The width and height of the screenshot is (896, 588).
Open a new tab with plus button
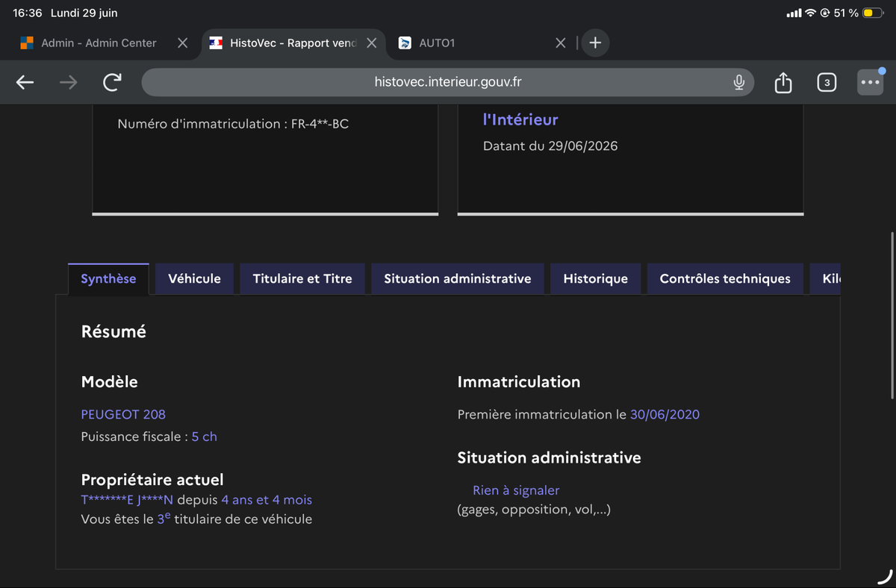click(595, 43)
